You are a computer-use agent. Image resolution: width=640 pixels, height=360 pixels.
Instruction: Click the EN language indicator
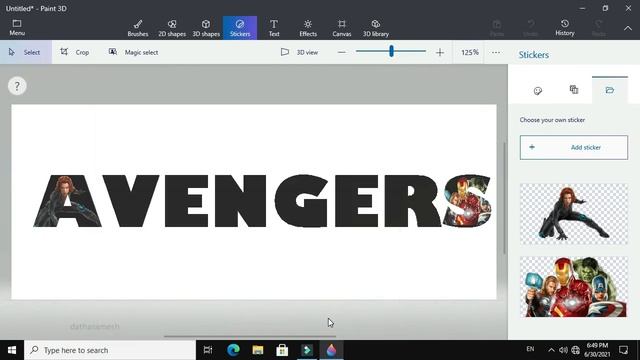530,349
